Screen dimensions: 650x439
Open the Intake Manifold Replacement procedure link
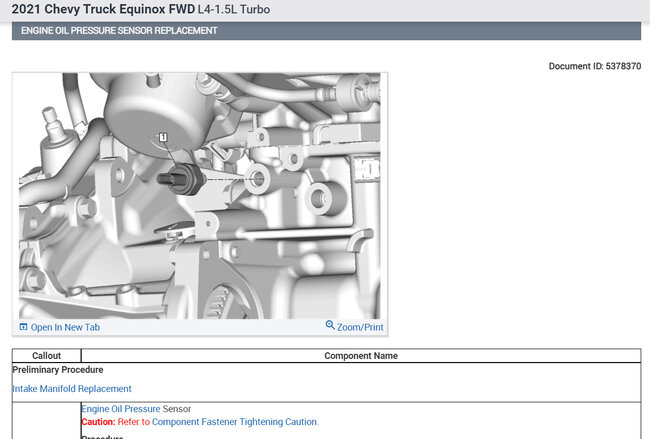pos(72,389)
